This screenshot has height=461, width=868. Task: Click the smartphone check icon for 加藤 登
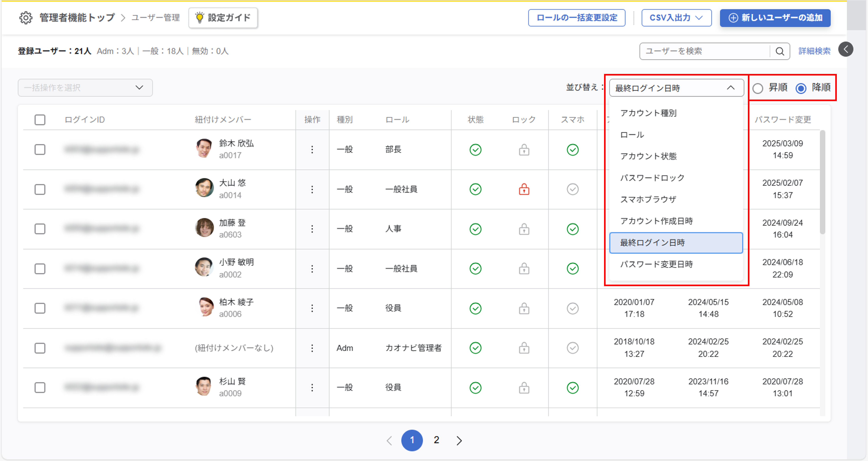click(572, 229)
